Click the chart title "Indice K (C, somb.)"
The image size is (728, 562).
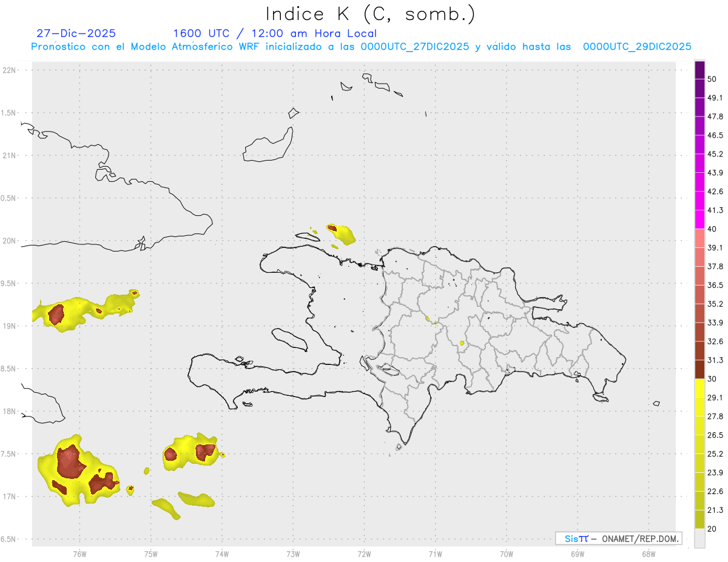(x=371, y=14)
